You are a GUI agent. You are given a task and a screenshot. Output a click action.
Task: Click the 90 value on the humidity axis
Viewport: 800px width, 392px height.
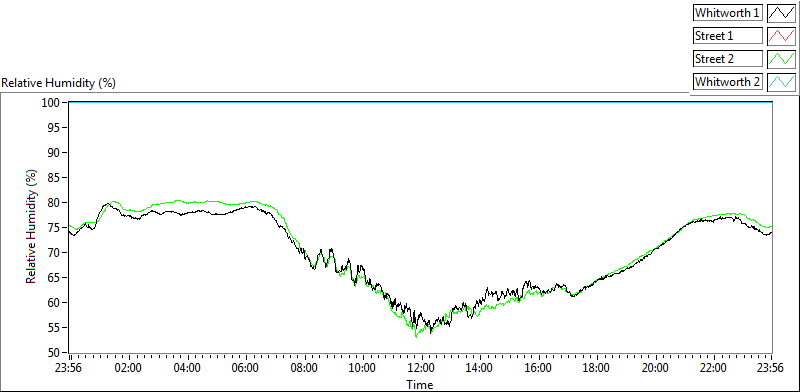[x=54, y=153]
